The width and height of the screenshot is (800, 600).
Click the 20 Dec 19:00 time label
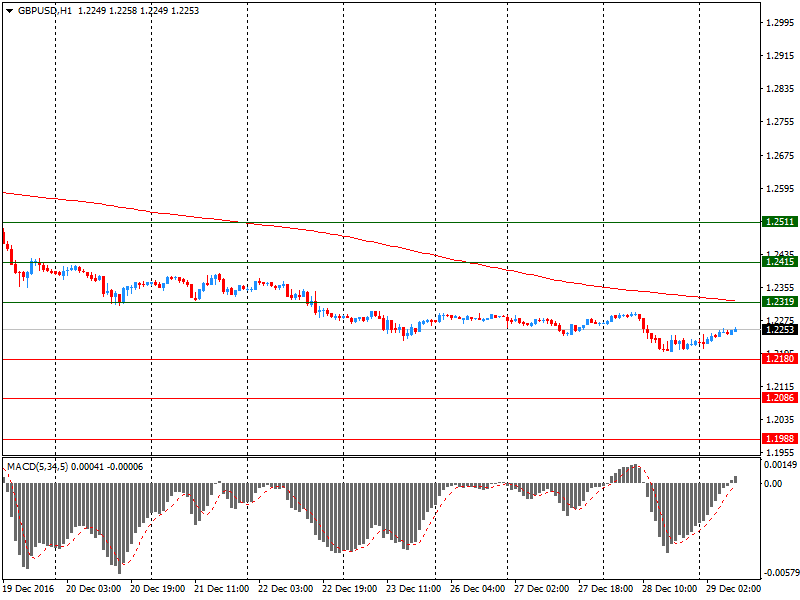tap(157, 589)
